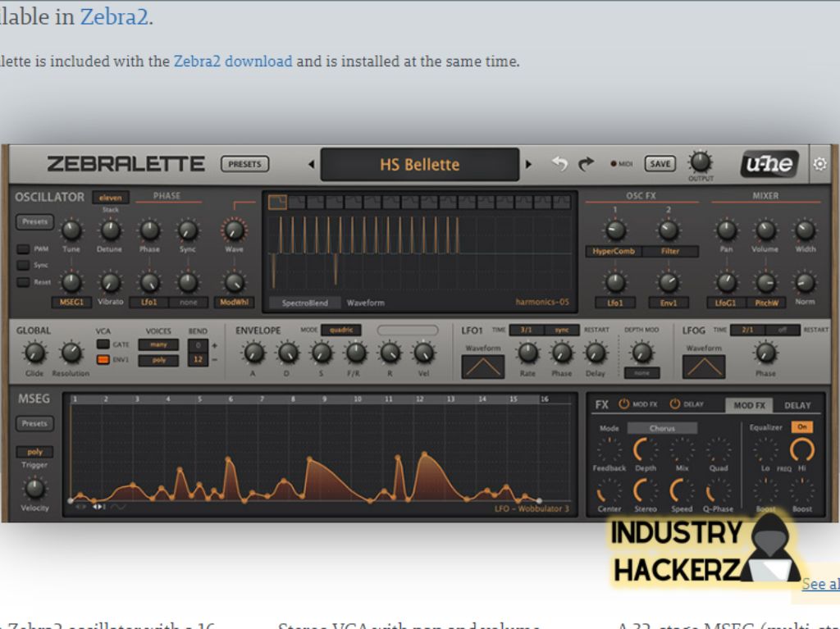Turn off the Equalizer On switch
This screenshot has width=840, height=629.
pyautogui.click(x=802, y=427)
